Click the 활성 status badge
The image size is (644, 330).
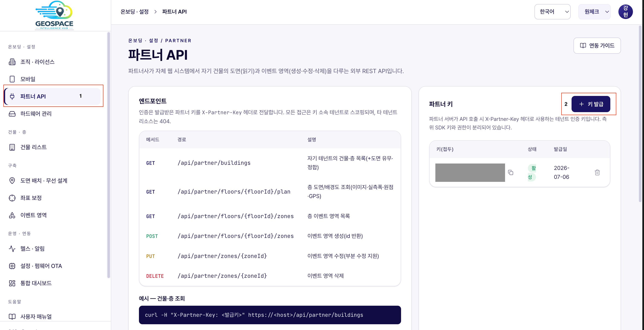click(x=531, y=172)
